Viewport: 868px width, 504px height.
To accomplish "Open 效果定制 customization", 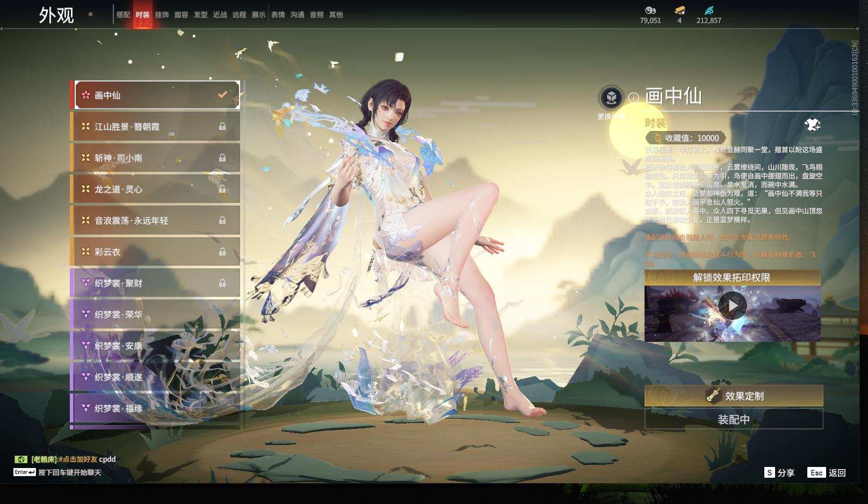I will (x=734, y=396).
